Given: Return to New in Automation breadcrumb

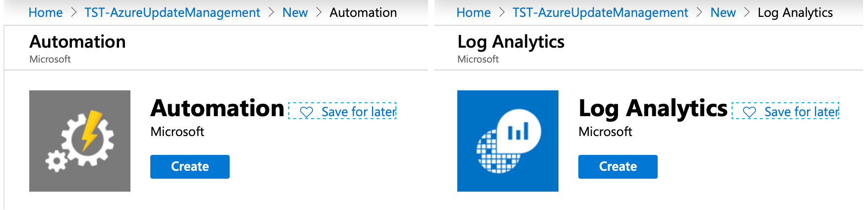Looking at the screenshot, I should (295, 12).
